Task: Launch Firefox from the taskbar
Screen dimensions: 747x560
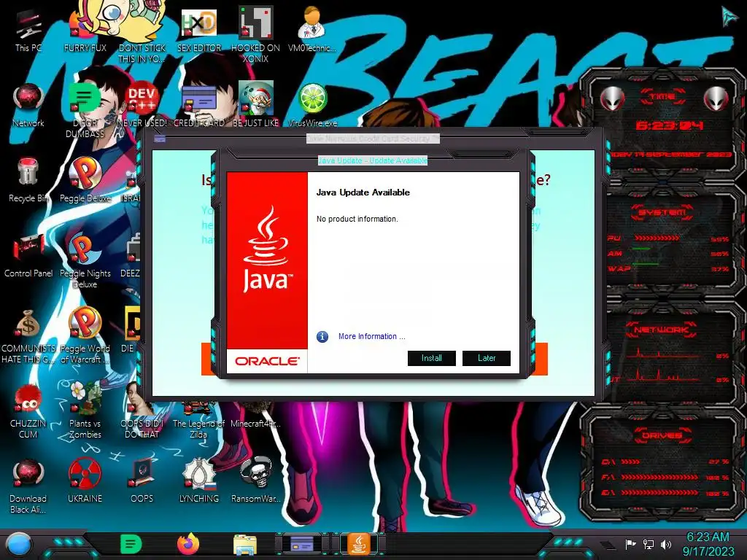Action: coord(188,544)
